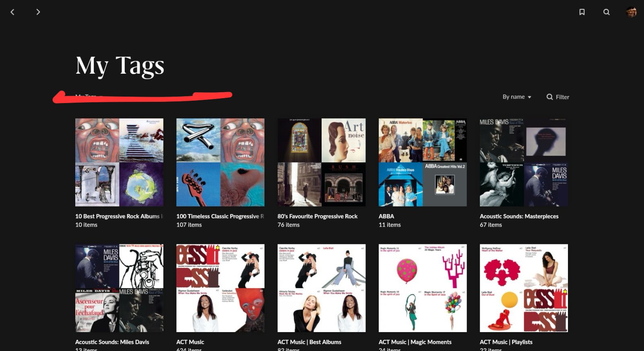Click the '80's Favourite Progressive Rock' title
The width and height of the screenshot is (644, 351).
pos(318,216)
